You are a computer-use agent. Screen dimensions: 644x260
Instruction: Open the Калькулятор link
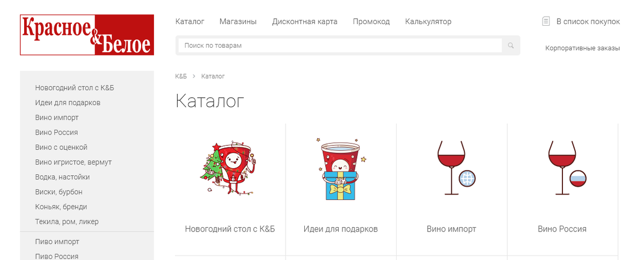428,21
